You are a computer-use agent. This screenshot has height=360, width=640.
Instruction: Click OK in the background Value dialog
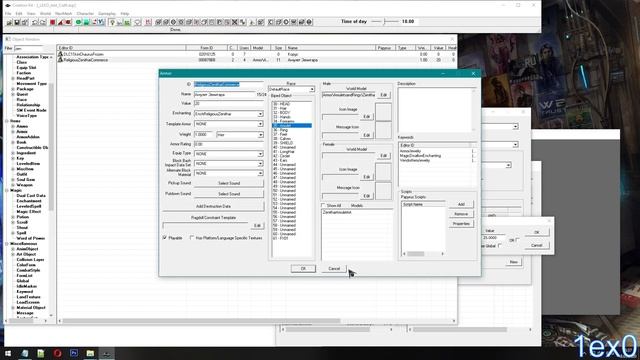(x=536, y=232)
